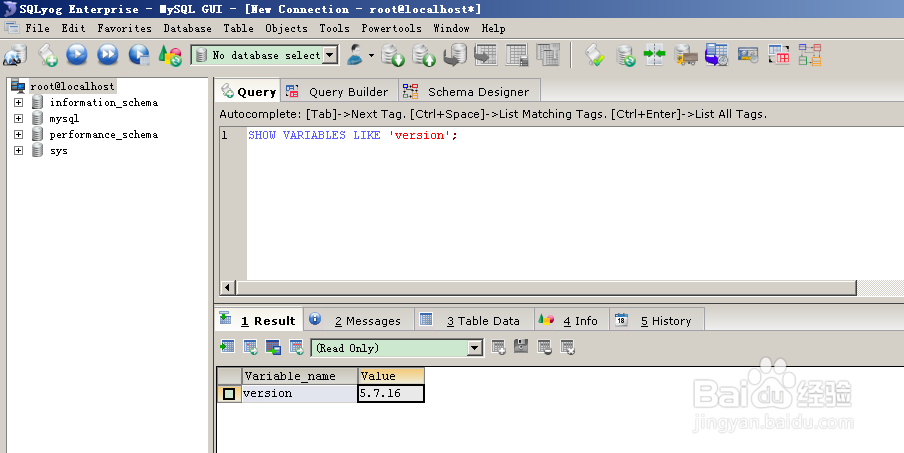The width and height of the screenshot is (904, 453).
Task: Click the green converging arrows compare icon
Action: 655,54
